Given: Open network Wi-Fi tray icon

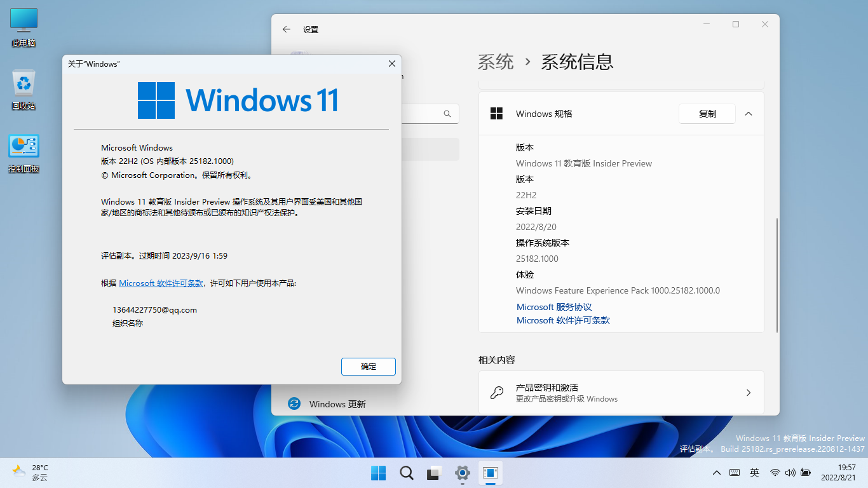Looking at the screenshot, I should pyautogui.click(x=775, y=473).
